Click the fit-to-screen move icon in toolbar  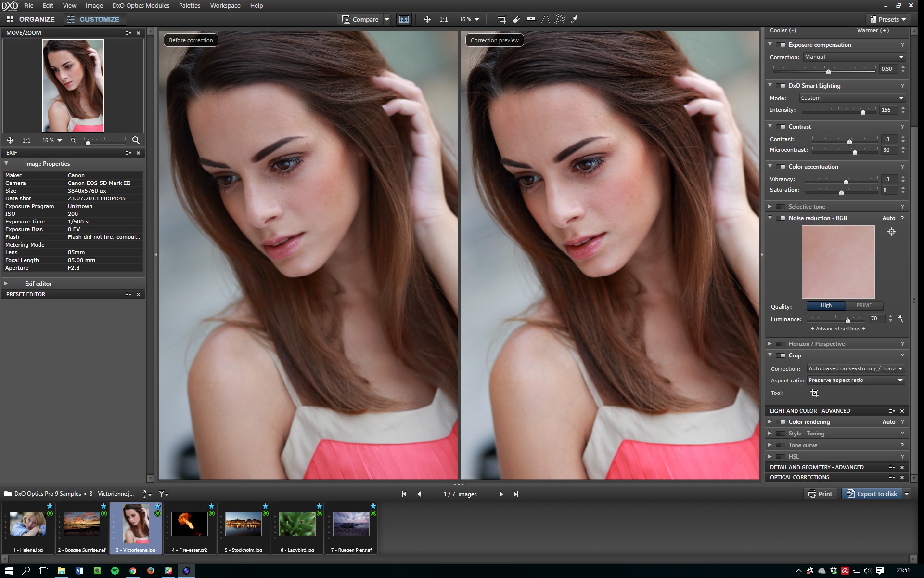click(427, 19)
